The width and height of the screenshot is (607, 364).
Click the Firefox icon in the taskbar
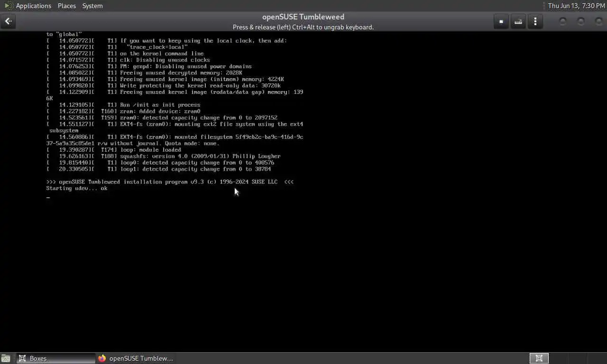[102, 358]
